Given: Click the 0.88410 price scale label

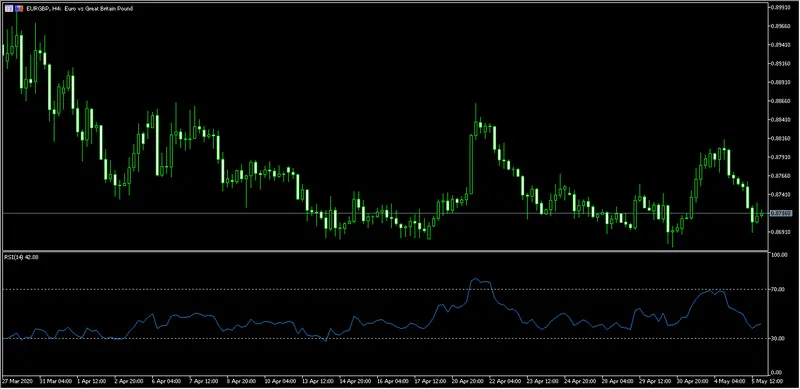Looking at the screenshot, I should coord(781,119).
